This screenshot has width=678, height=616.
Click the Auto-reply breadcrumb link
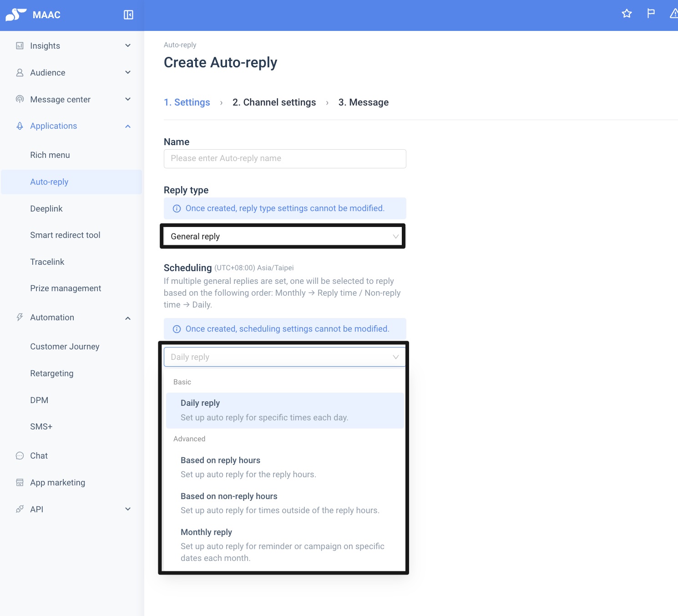tap(180, 45)
